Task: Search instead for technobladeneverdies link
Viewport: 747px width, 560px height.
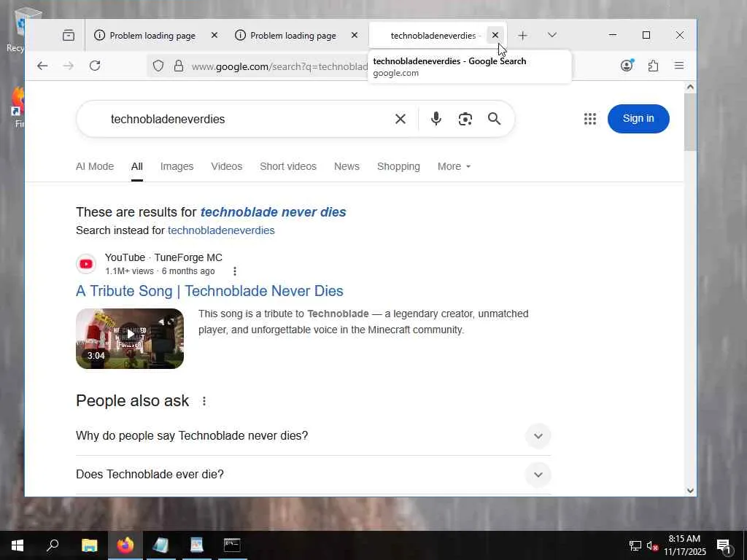Action: pyautogui.click(x=221, y=230)
